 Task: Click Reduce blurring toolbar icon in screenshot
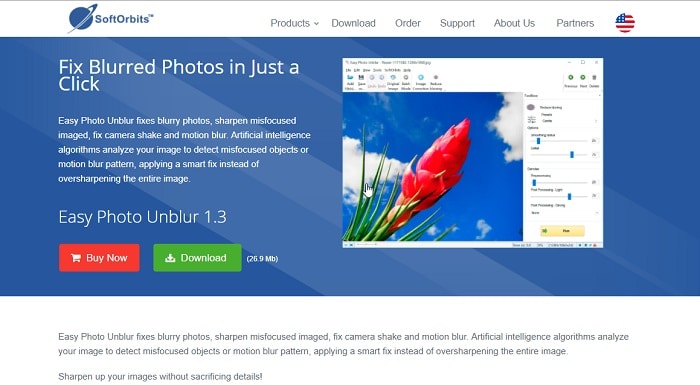click(x=436, y=78)
